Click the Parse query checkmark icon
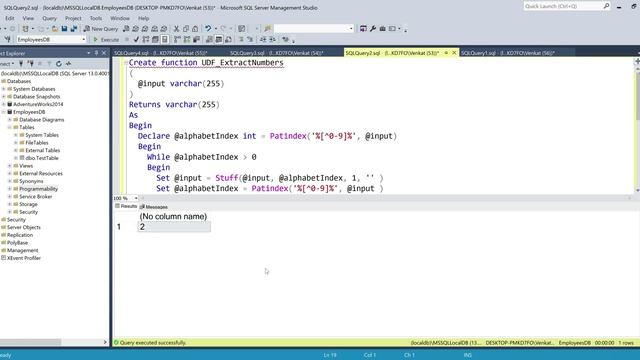 coord(136,40)
